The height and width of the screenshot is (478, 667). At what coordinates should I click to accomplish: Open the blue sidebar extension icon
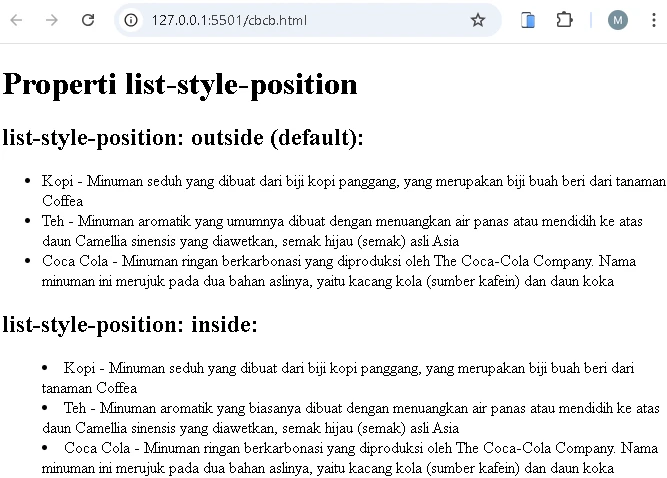point(528,20)
